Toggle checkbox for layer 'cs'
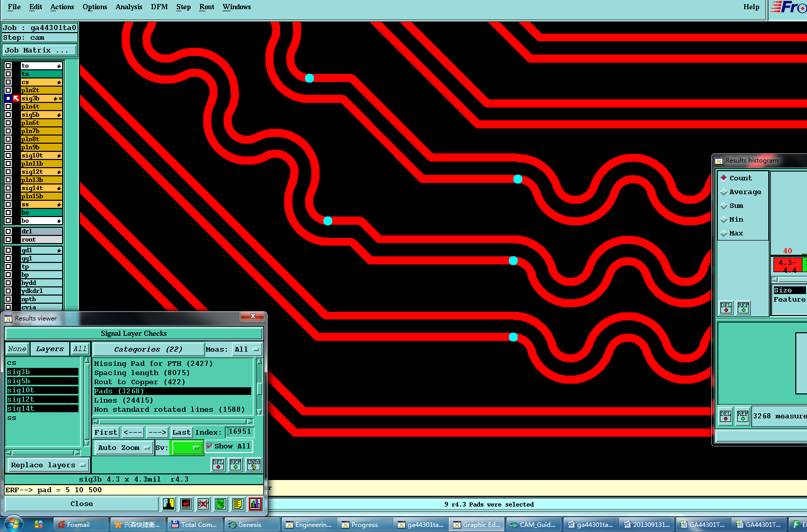This screenshot has width=807, height=532. pos(8,82)
